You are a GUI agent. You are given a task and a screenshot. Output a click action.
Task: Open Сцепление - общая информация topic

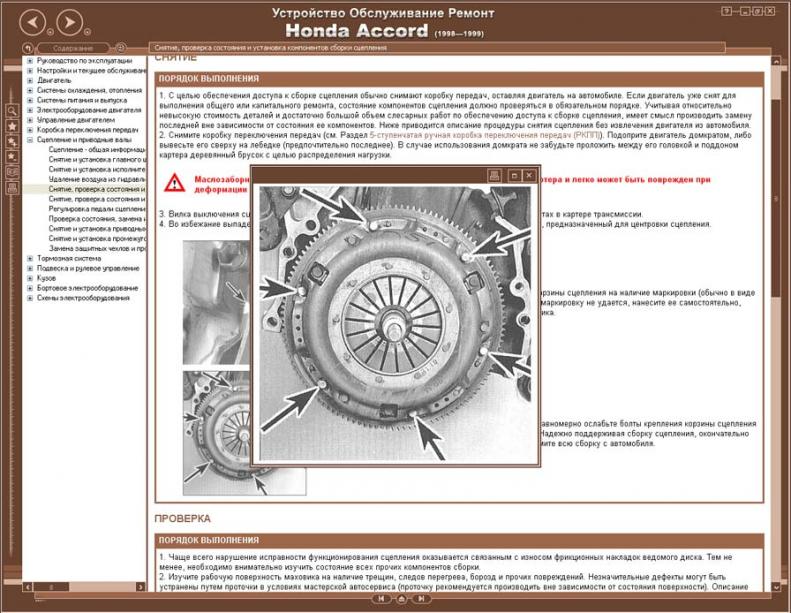pos(97,150)
